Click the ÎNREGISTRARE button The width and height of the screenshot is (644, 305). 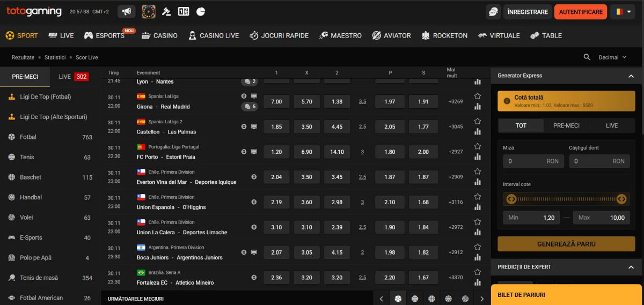pos(528,12)
